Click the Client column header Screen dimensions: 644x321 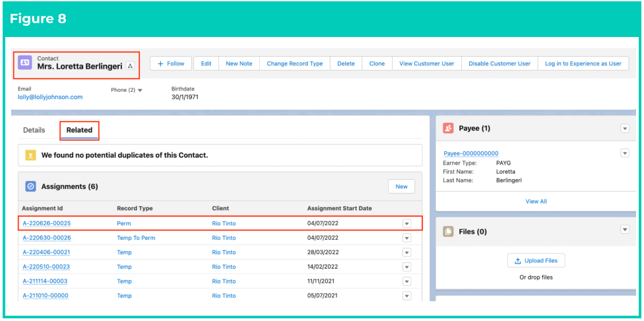click(220, 208)
